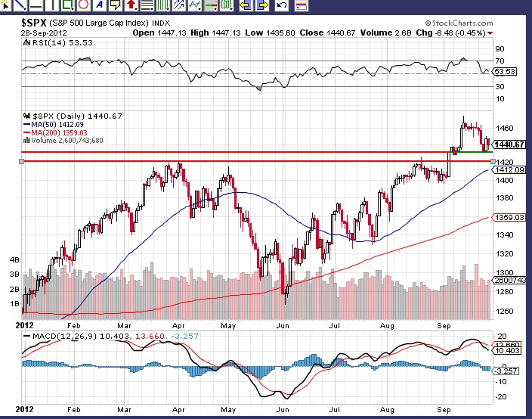Select the vertical line tool
Screen dimensions: 532x419
tap(52, 5)
